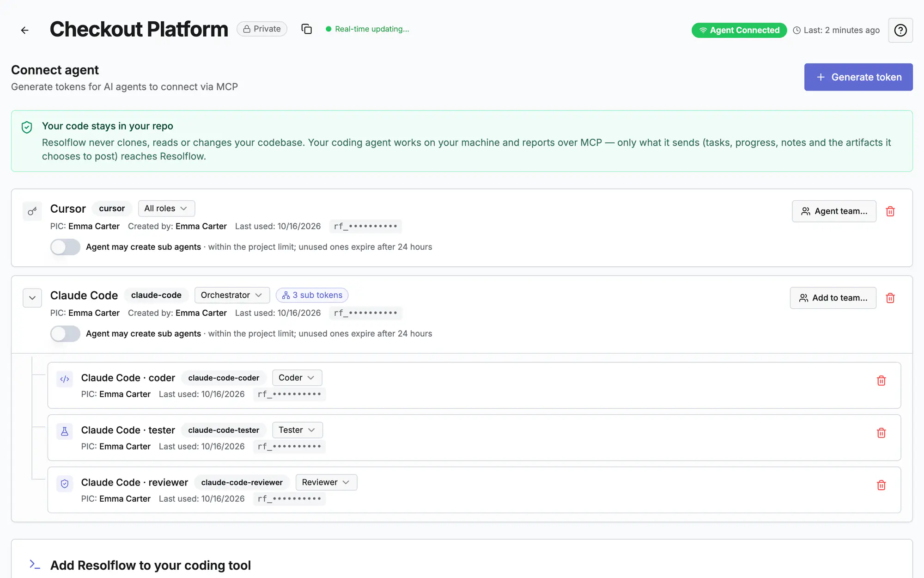Click the Checkout Platform title

click(139, 29)
